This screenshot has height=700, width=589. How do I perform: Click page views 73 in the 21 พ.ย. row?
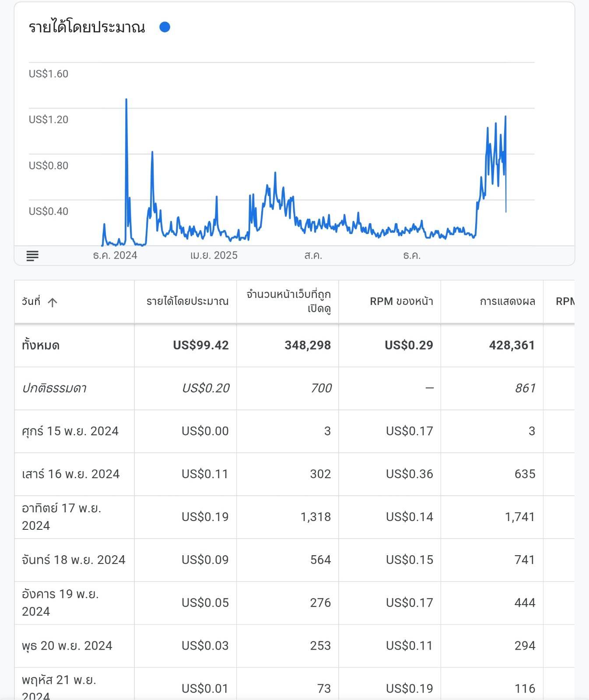(x=324, y=688)
